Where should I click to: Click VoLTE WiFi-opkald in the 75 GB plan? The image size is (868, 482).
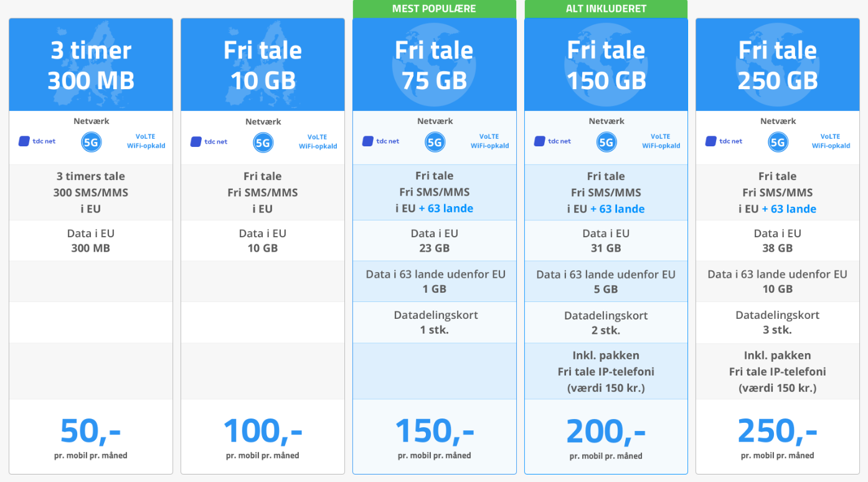point(489,141)
